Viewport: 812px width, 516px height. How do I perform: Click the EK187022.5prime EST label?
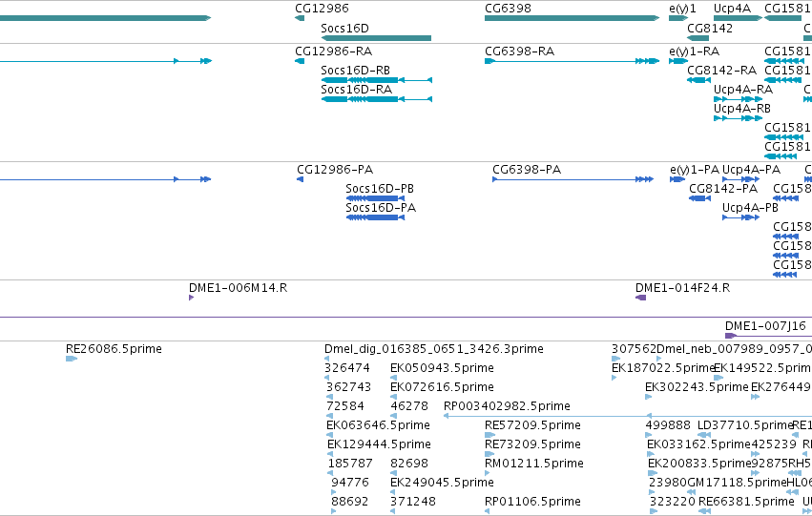tap(663, 368)
